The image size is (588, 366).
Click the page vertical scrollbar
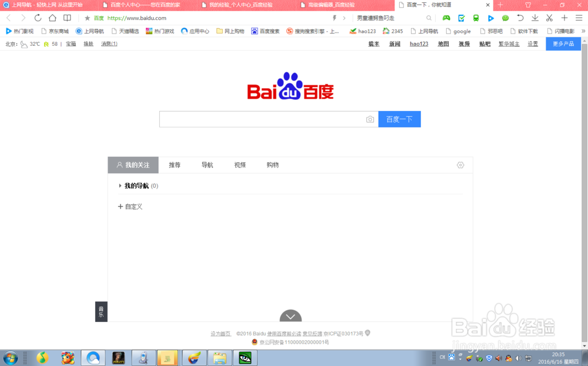coord(584,194)
